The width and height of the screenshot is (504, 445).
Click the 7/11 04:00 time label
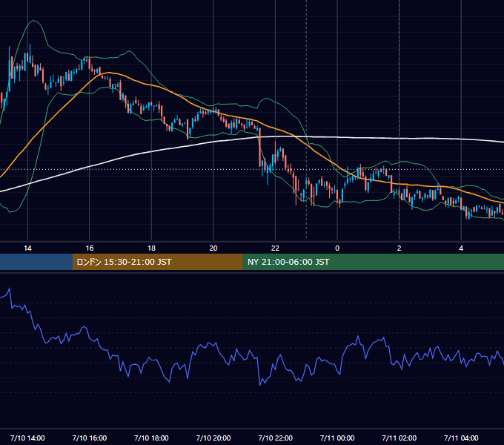point(461,438)
